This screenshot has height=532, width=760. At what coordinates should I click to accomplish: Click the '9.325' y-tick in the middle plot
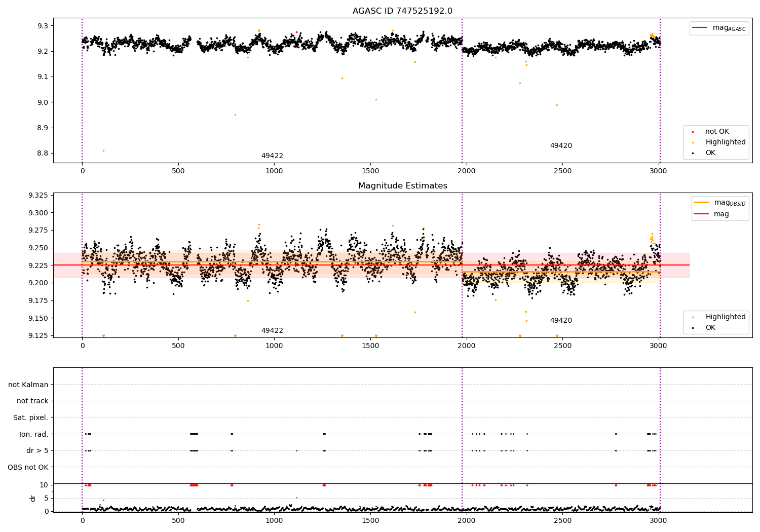(x=38, y=196)
